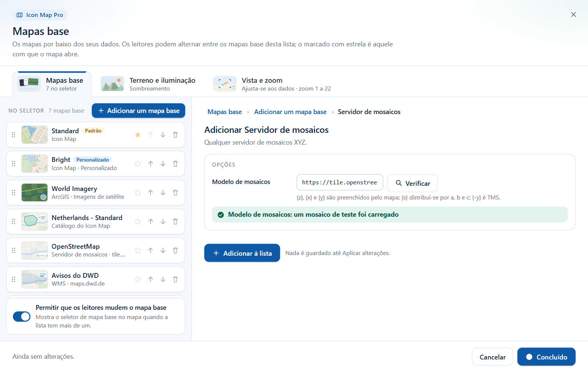This screenshot has width=588, height=372.
Task: Delete the Standard basemap
Action: pos(175,135)
